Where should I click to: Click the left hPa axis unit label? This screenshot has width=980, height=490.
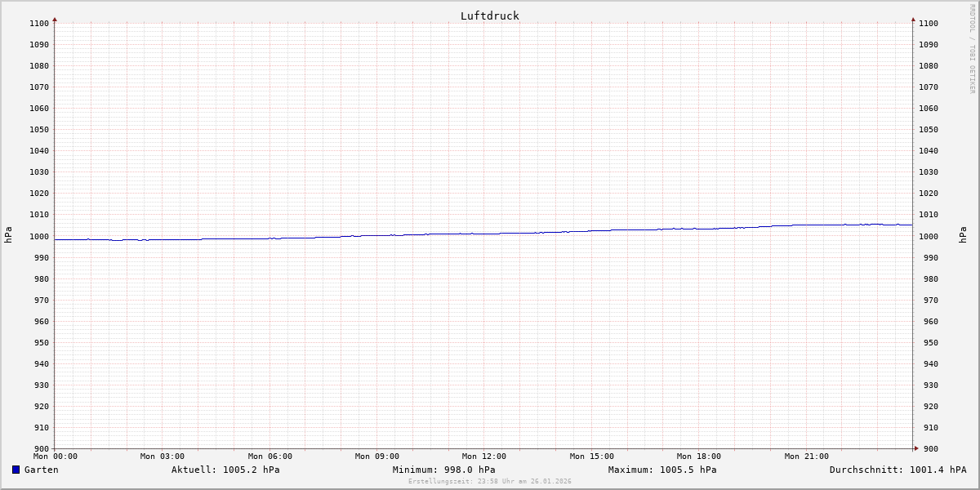[8, 235]
